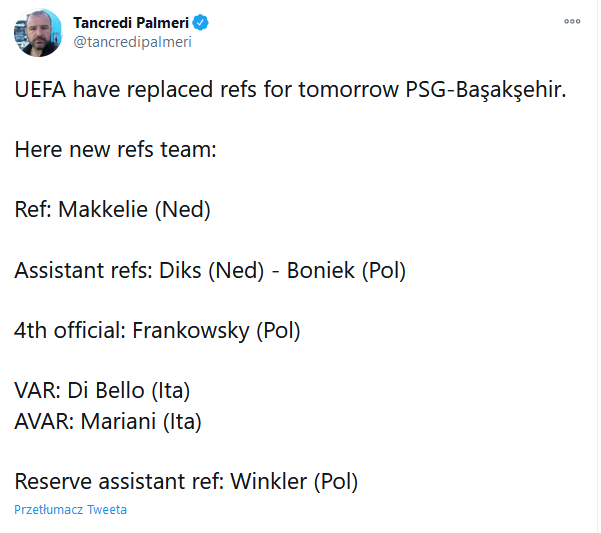Click the 'VAR: Di Bello (Ita)' line

(x=102, y=391)
